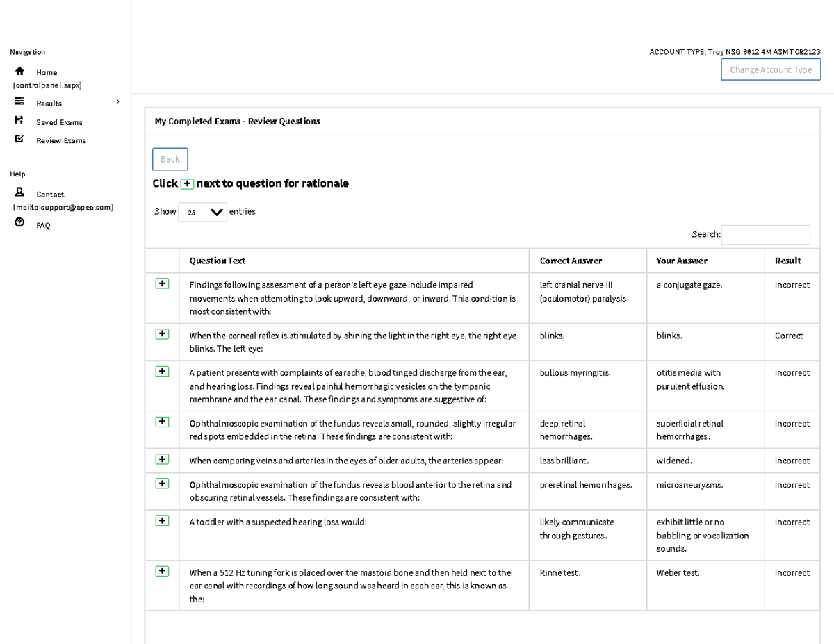Click the Contact person icon

19,193
